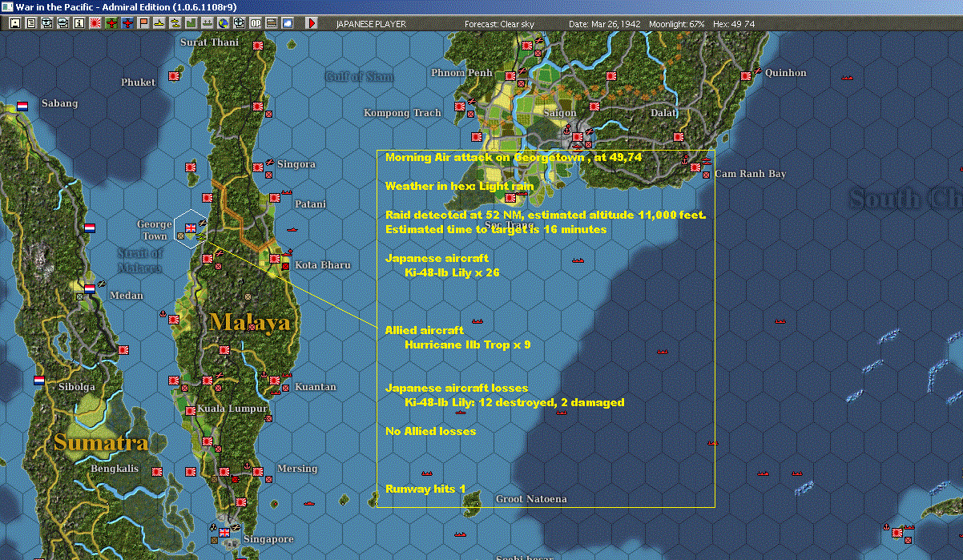Click the Gulf of Siam label

point(359,76)
